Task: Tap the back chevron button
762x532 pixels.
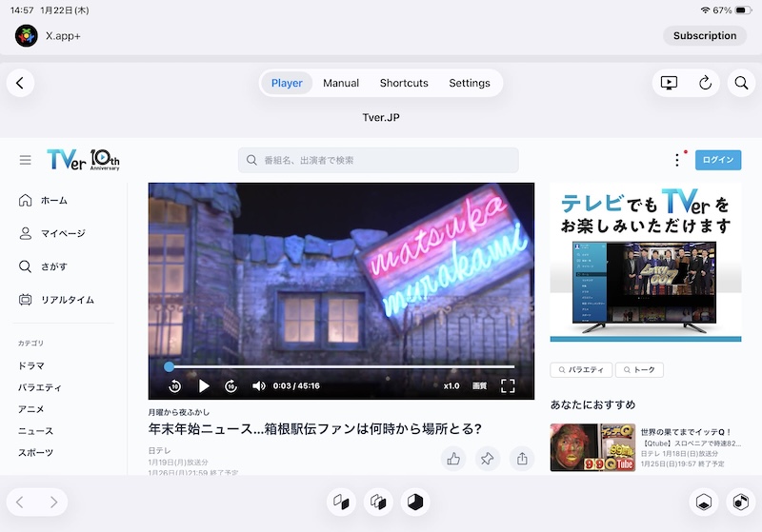Action: tap(20, 83)
